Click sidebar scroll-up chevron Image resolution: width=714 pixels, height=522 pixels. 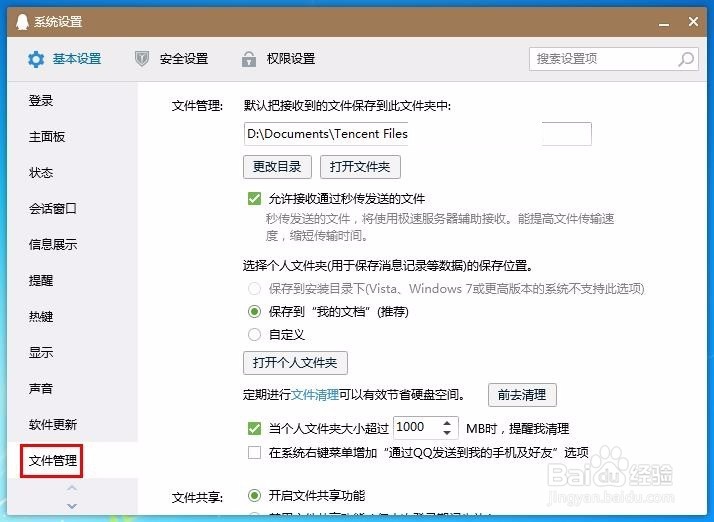pos(72,488)
